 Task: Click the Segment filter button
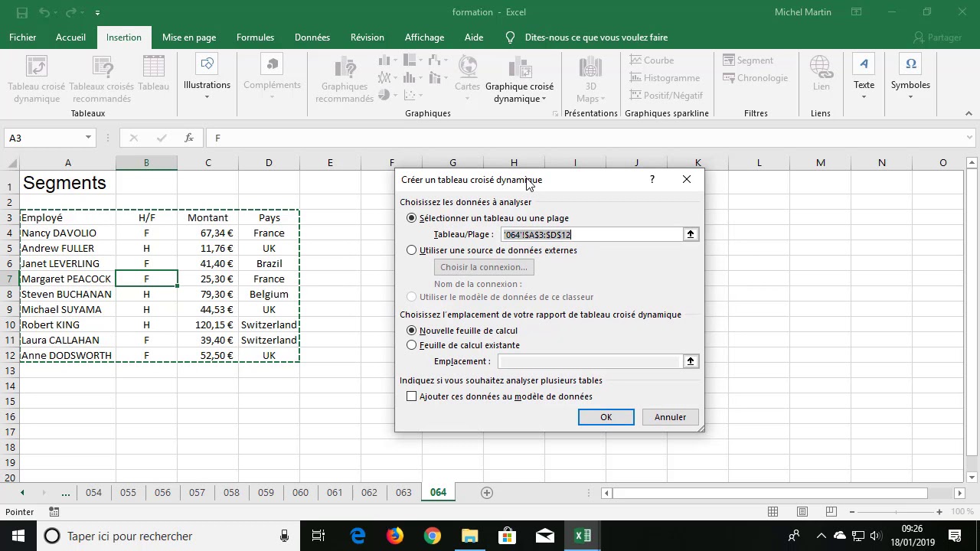pyautogui.click(x=748, y=60)
